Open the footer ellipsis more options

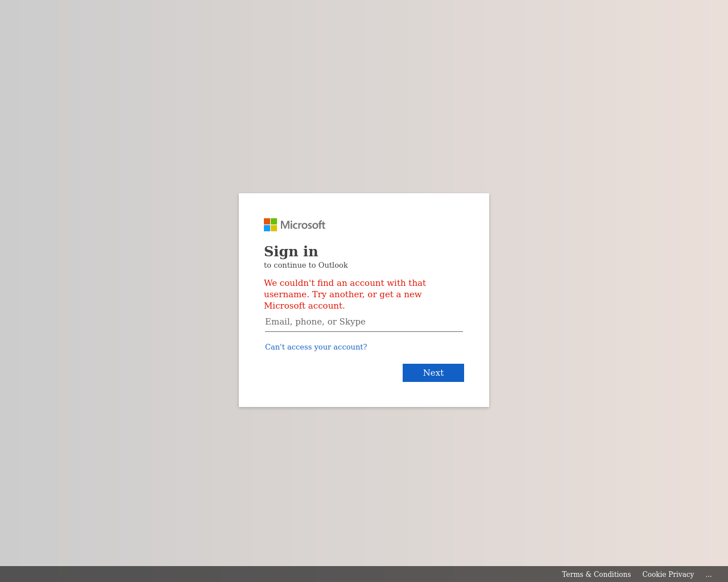coord(709,574)
